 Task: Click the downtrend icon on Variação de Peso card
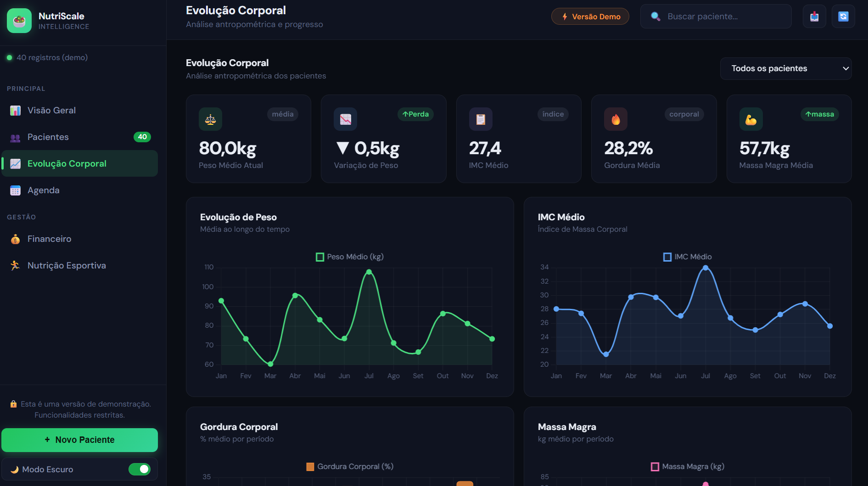(x=345, y=119)
